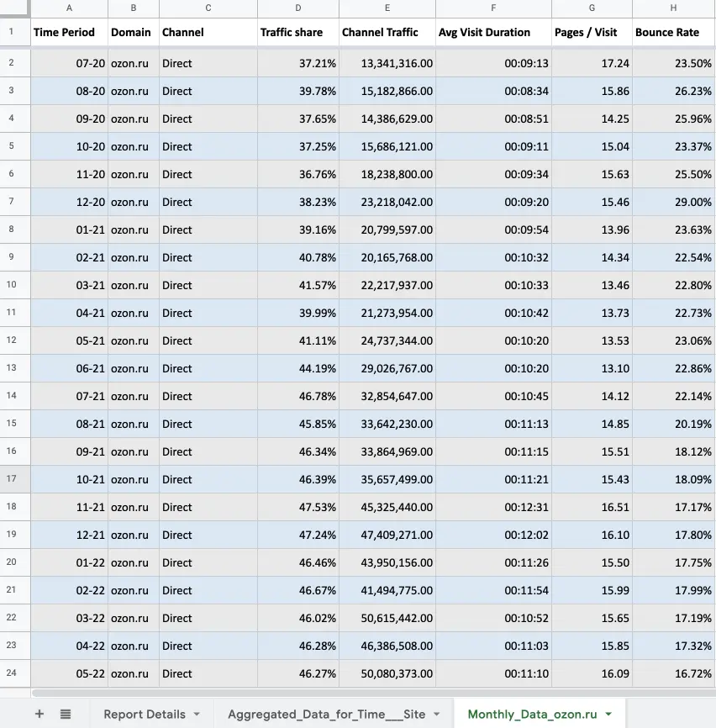Click the Time Period cell 05-22
Screen dimensions: 716x728
(x=69, y=673)
